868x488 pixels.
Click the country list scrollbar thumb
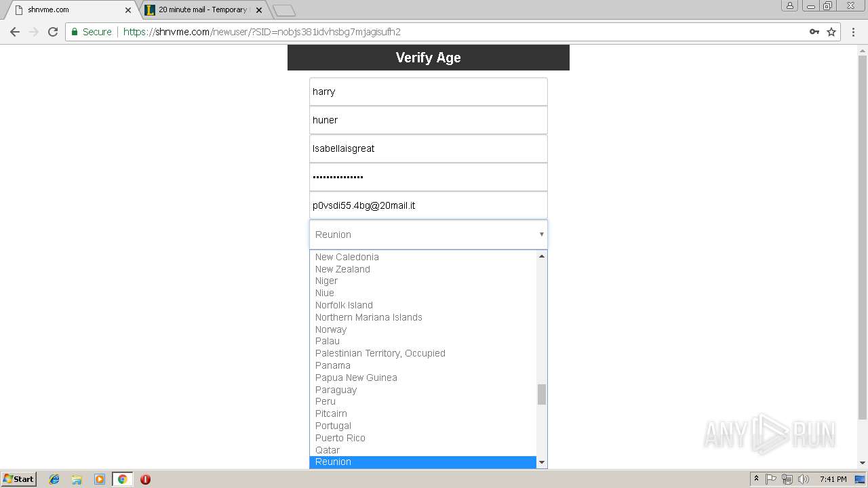541,394
